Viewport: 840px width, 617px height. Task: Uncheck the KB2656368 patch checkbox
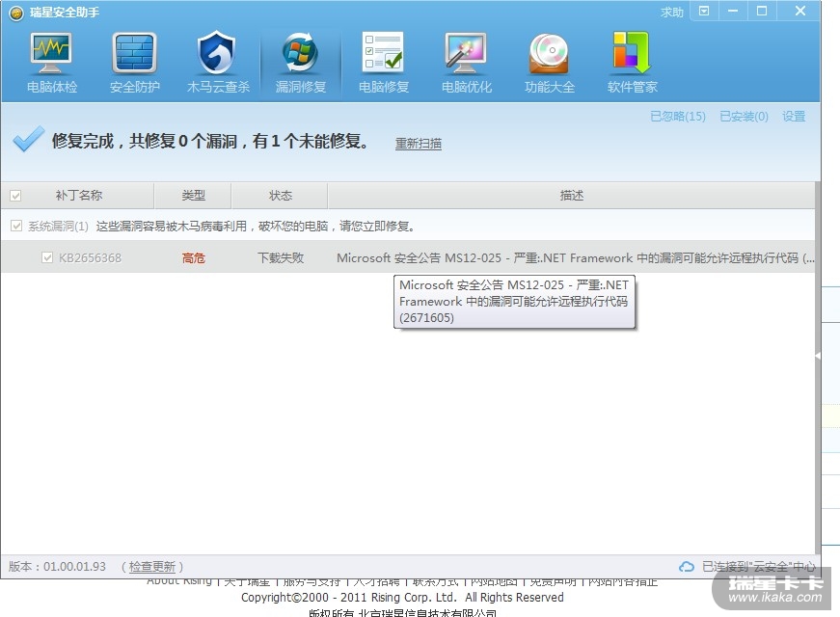47,257
